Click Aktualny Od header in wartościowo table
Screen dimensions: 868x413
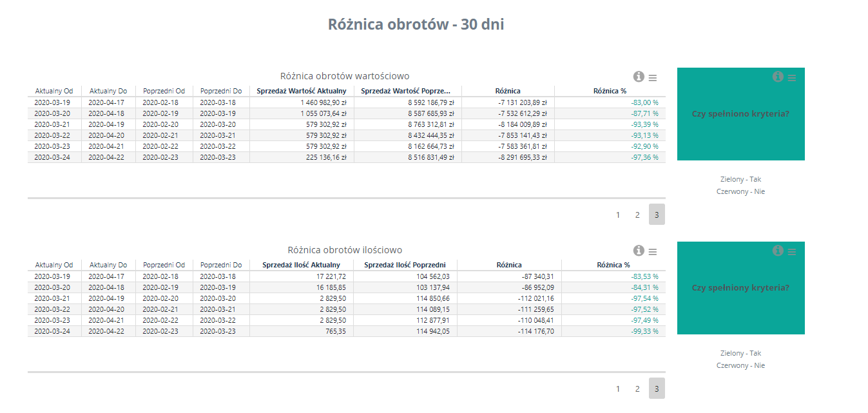pyautogui.click(x=54, y=91)
